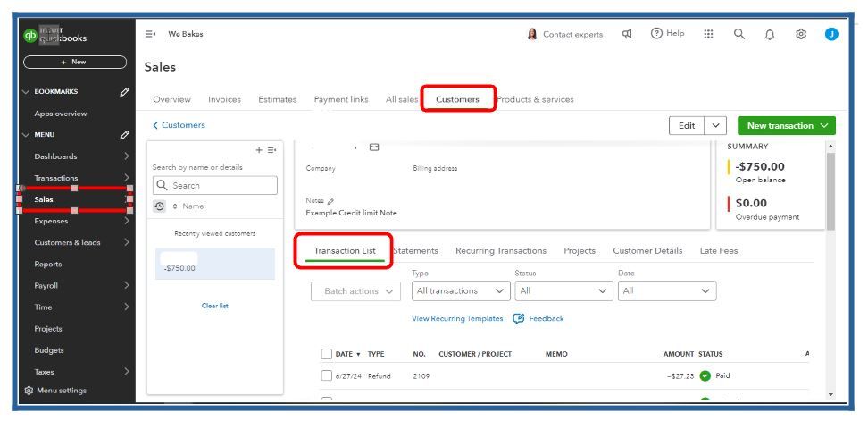Open the Date filter dropdown
The image size is (868, 421).
pyautogui.click(x=667, y=290)
